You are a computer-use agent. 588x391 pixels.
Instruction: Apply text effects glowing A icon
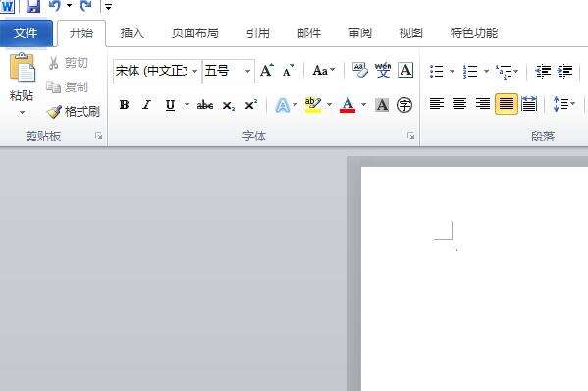click(282, 105)
